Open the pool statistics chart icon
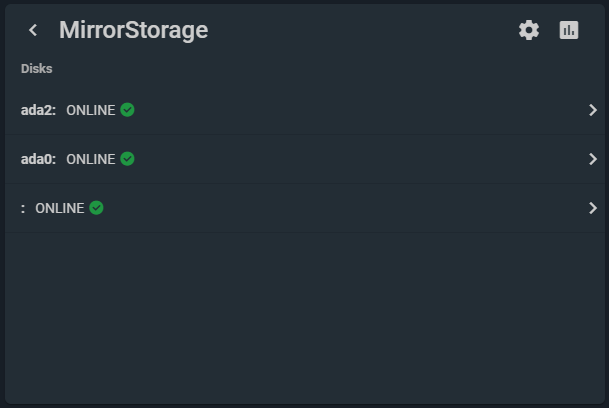 (x=569, y=30)
